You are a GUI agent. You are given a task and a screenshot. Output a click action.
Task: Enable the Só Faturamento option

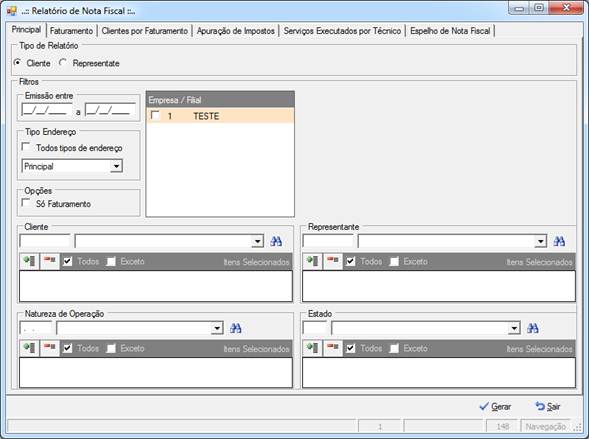(26, 203)
